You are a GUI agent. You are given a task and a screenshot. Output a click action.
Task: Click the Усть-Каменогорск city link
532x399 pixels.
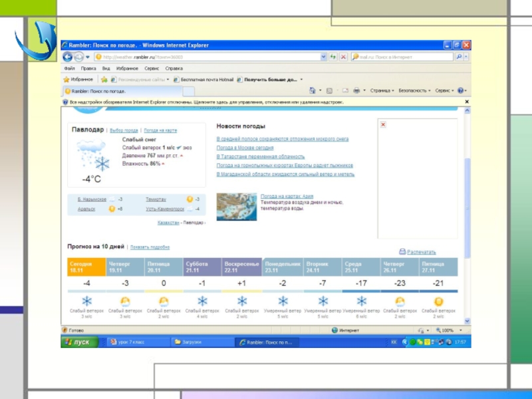click(x=165, y=209)
